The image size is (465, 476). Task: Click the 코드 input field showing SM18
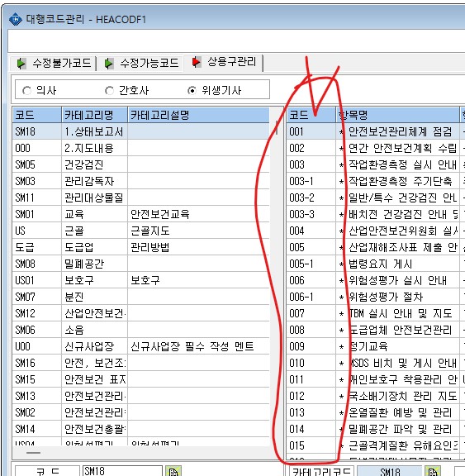coord(122,471)
